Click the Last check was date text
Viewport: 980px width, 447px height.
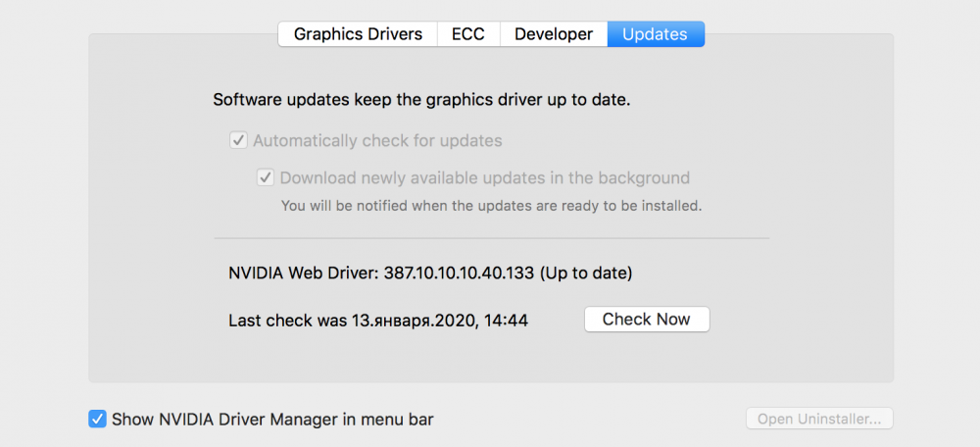click(378, 321)
